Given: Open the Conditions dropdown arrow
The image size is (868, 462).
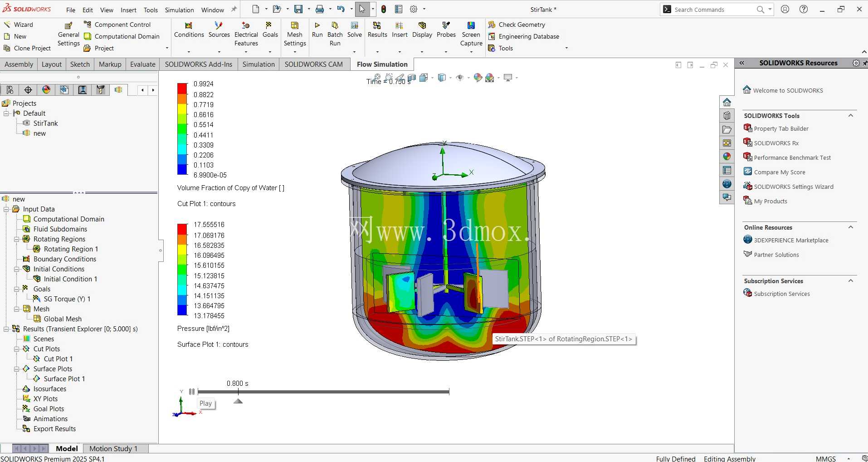Looking at the screenshot, I should pos(189,51).
